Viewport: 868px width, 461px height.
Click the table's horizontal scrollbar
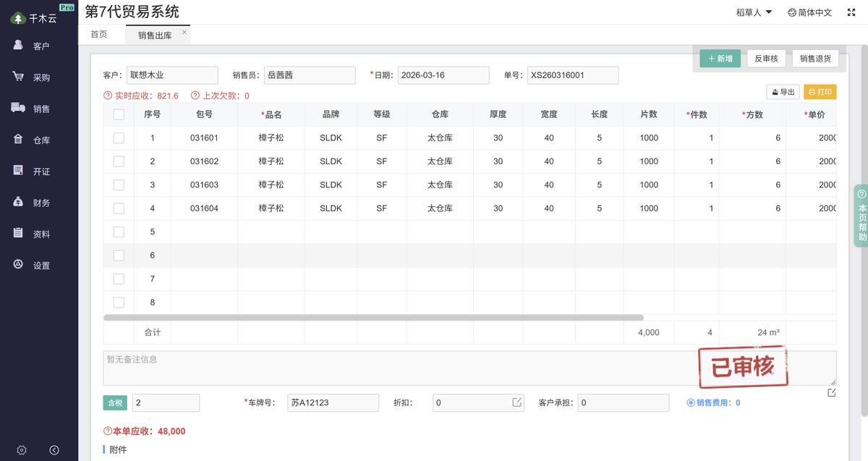coord(373,318)
